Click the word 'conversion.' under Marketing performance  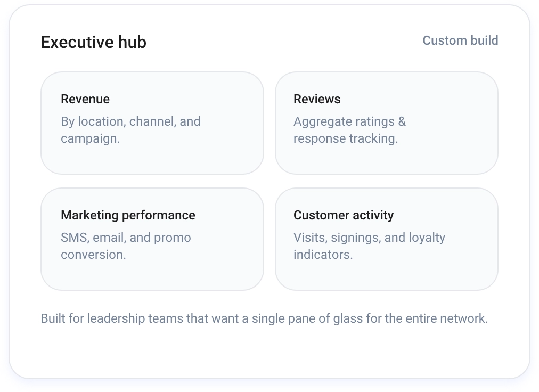[93, 255]
